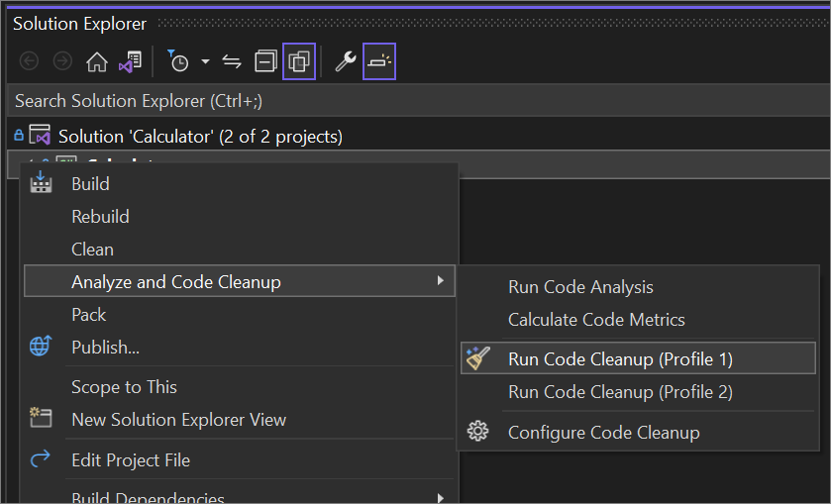Select Solution 'Calculator' tree node
The height and width of the screenshot is (504, 831).
click(x=200, y=137)
